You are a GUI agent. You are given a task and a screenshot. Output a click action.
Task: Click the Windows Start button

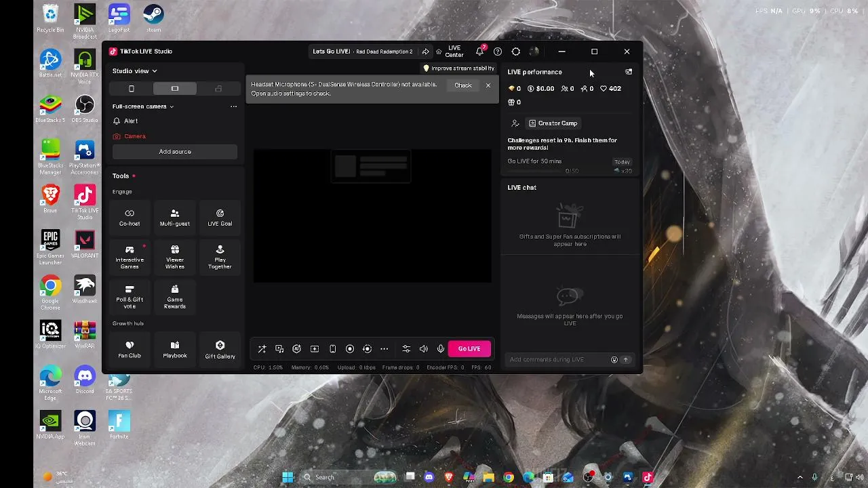(288, 477)
